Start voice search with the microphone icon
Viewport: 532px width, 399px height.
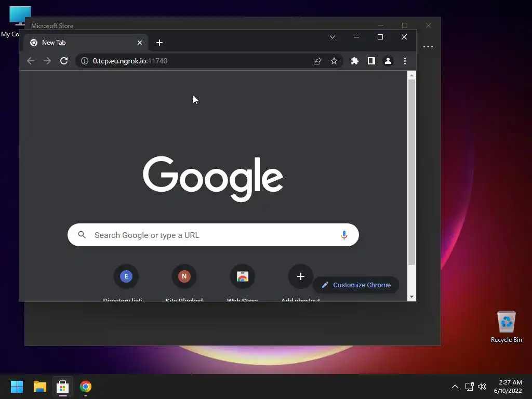coord(344,235)
